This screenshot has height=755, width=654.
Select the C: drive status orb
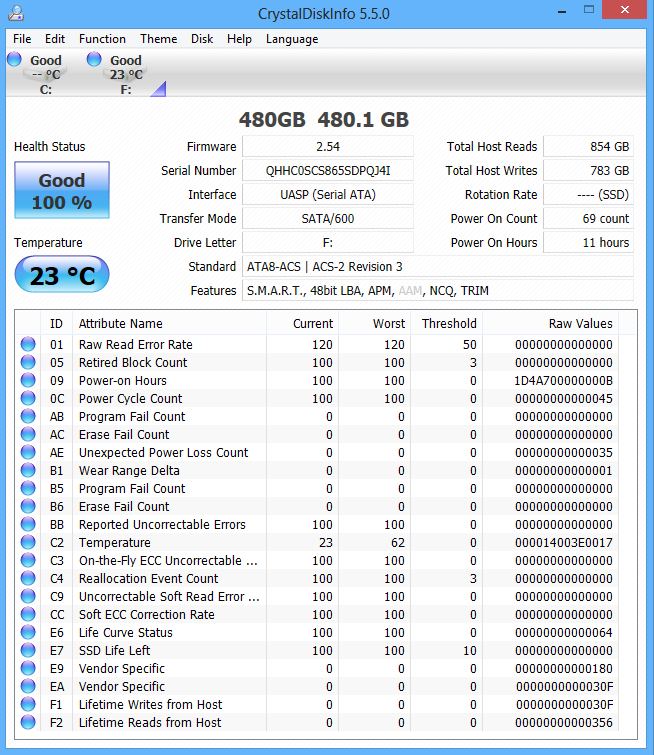click(14, 60)
